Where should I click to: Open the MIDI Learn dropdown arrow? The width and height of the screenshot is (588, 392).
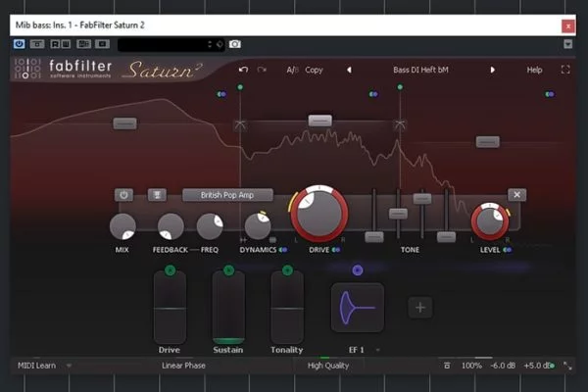(x=69, y=366)
